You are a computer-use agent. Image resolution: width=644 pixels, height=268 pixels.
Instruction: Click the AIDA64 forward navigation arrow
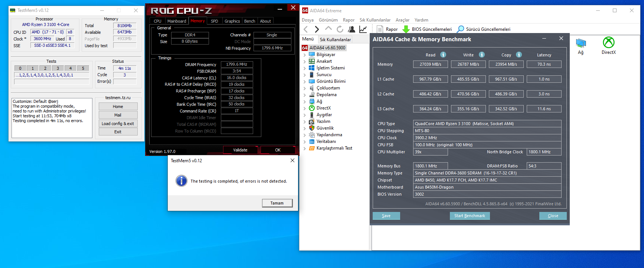317,29
